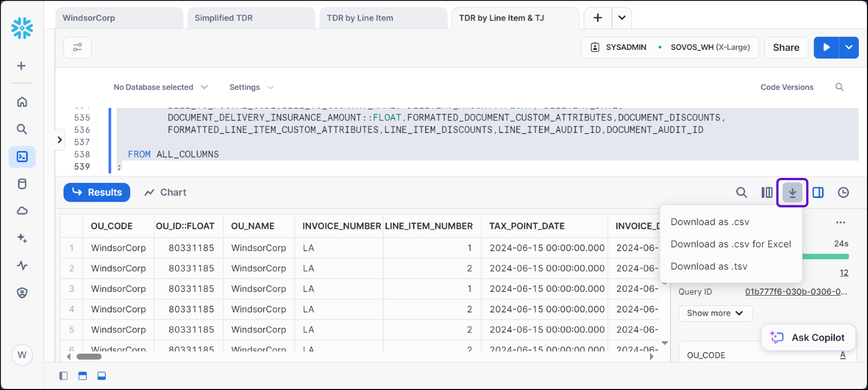Click the green query duration progress bar
Screen dimensions: 868x390
[x=825, y=257]
